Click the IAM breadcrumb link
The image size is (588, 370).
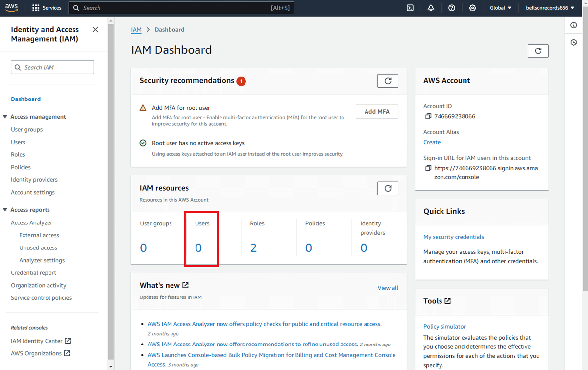tap(136, 30)
